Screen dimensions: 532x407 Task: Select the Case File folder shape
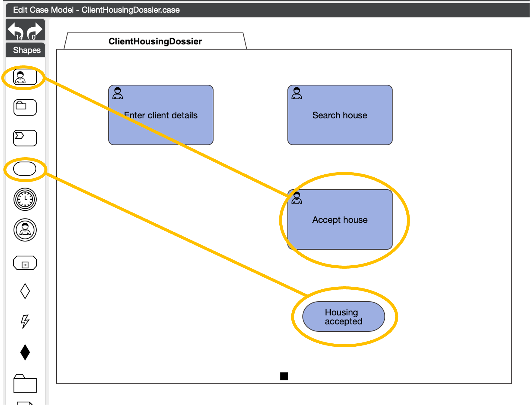(x=25, y=384)
